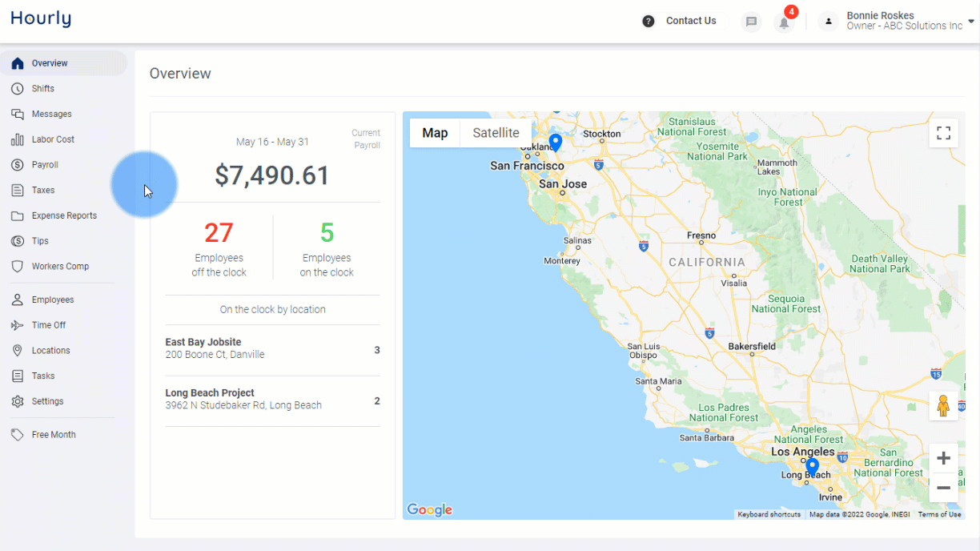The height and width of the screenshot is (551, 980).
Task: Click the Messages chat icon in sidebar
Action: [18, 115]
